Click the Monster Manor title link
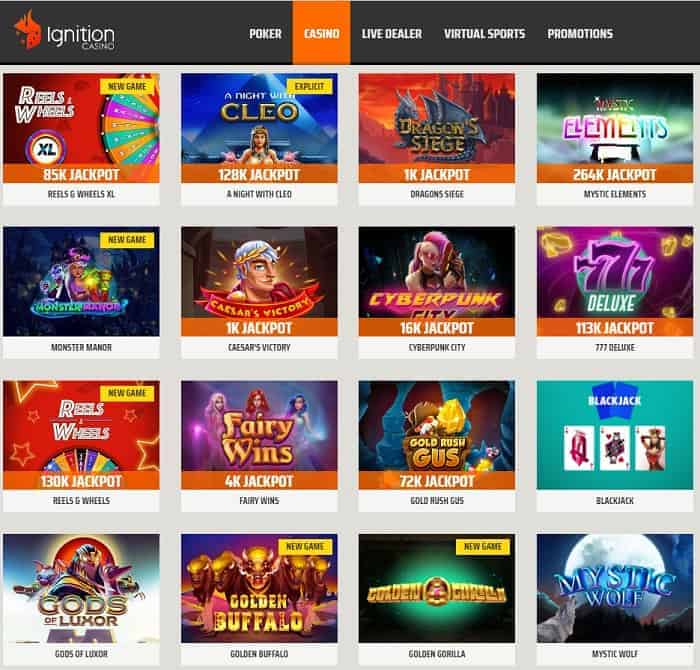 coord(81,347)
